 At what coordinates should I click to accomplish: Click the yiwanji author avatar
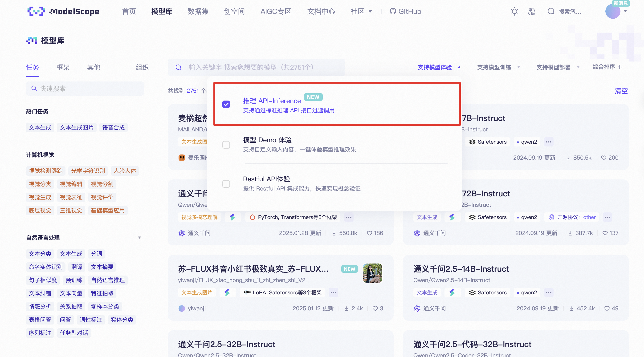182,308
